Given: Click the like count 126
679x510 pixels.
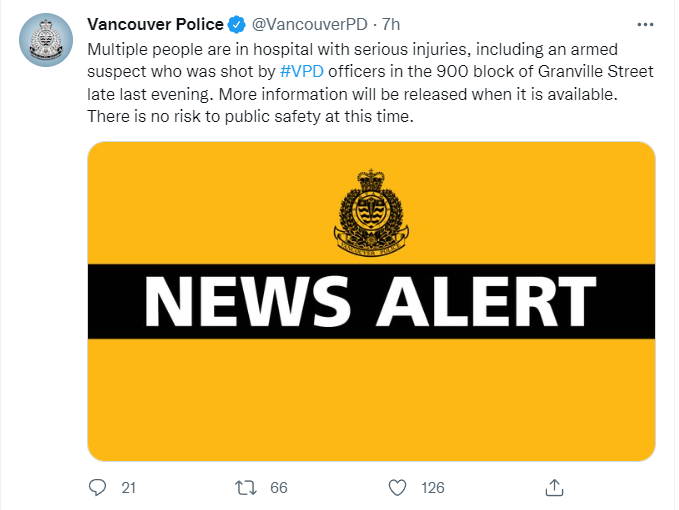Looking at the screenshot, I should point(433,487).
